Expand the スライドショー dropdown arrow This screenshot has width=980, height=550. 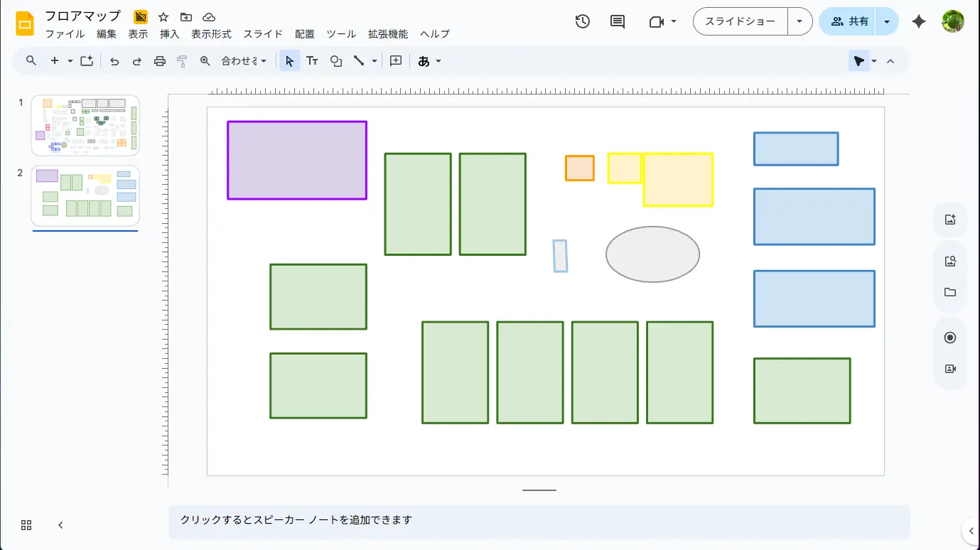pos(799,21)
